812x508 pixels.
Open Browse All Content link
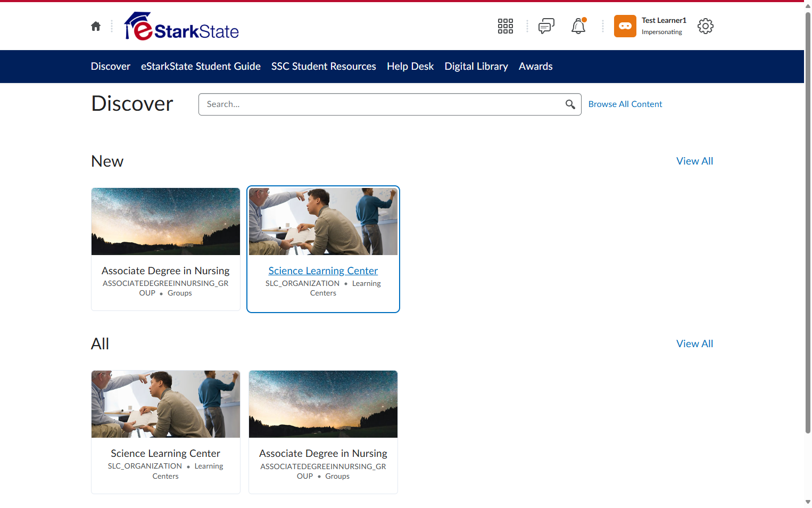(625, 104)
